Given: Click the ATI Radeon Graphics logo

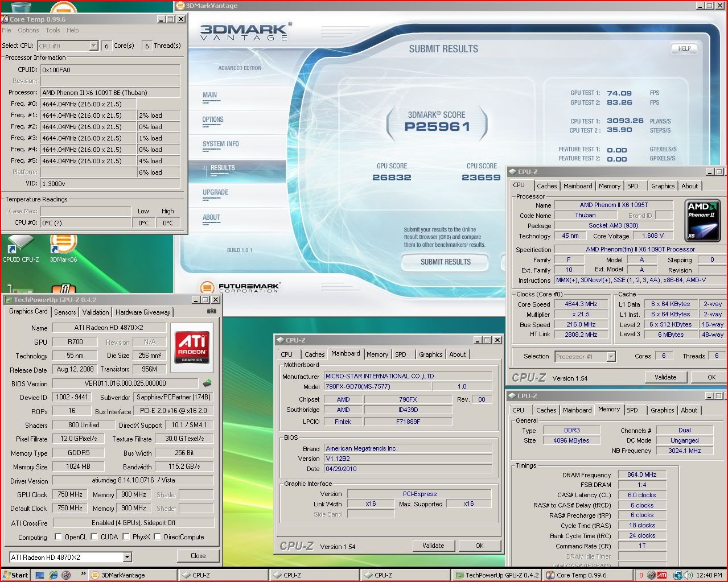Looking at the screenshot, I should [192, 347].
